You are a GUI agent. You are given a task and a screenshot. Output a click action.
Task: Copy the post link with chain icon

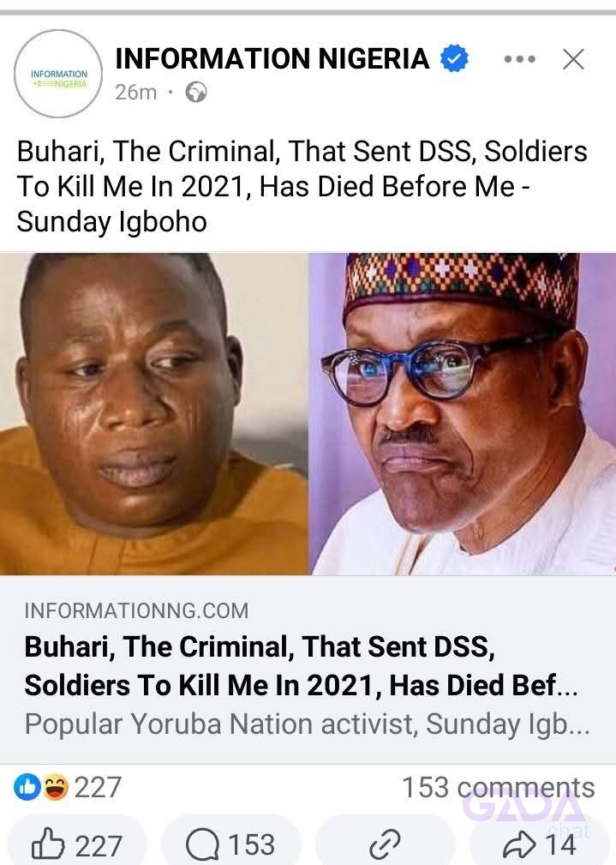(385, 844)
